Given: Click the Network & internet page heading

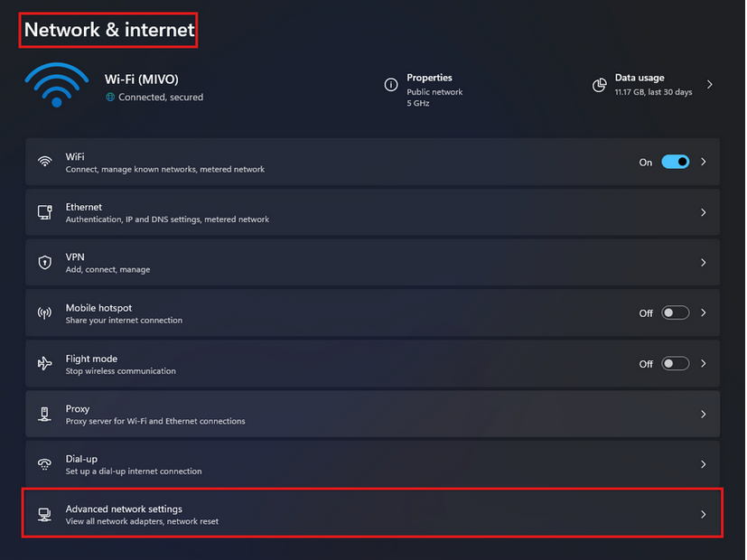Looking at the screenshot, I should pos(109,30).
